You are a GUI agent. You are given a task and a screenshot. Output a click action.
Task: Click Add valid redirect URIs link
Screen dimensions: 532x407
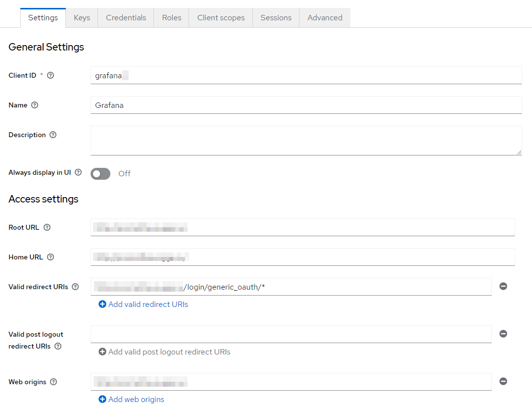click(144, 305)
